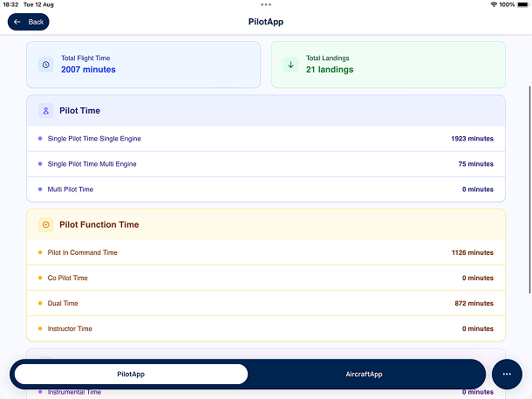Tap the 18:32 clock in status bar

[10, 4]
